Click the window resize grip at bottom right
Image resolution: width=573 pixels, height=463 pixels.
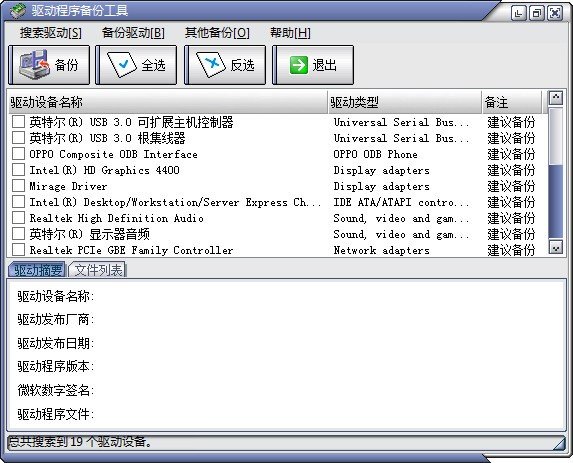coord(558,443)
